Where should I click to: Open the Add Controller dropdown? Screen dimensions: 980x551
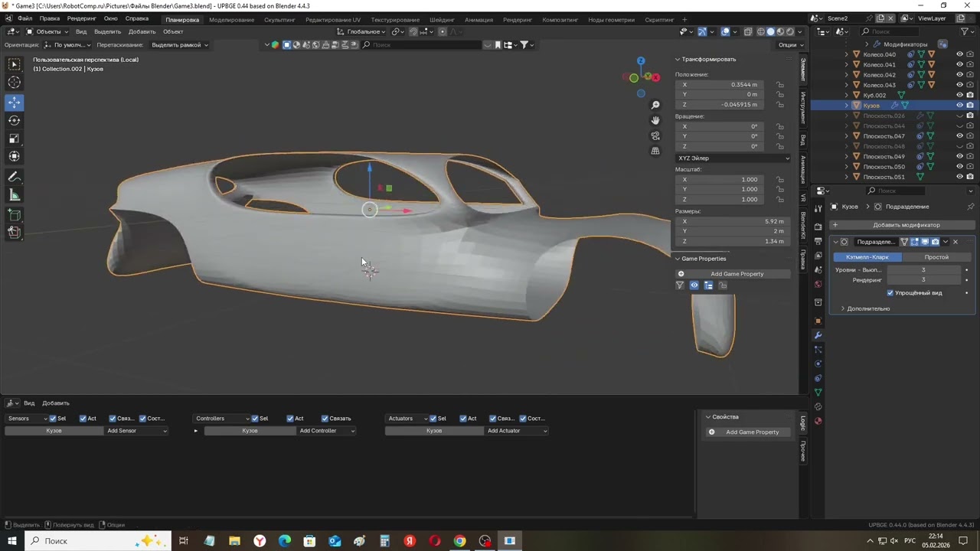pyautogui.click(x=326, y=431)
